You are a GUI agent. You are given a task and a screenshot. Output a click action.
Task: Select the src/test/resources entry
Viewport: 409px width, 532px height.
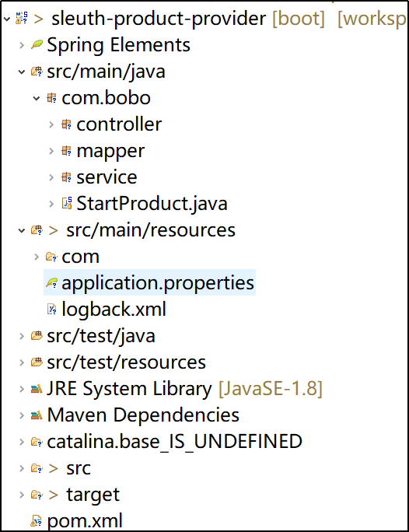click(x=126, y=362)
